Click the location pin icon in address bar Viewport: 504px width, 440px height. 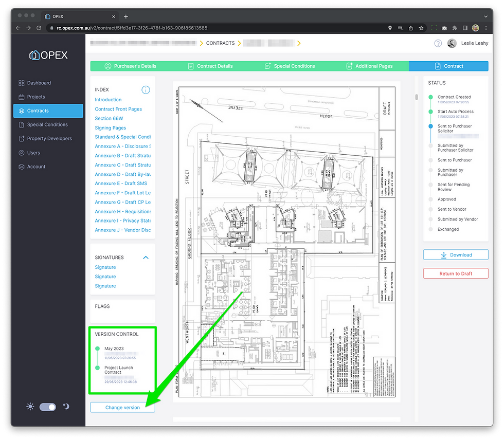pos(390,28)
